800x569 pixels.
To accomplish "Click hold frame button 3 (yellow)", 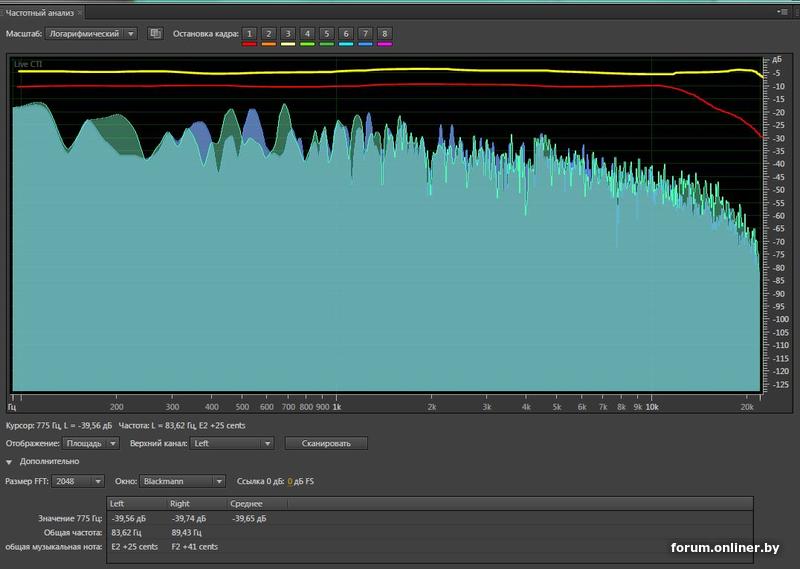I will pos(288,34).
